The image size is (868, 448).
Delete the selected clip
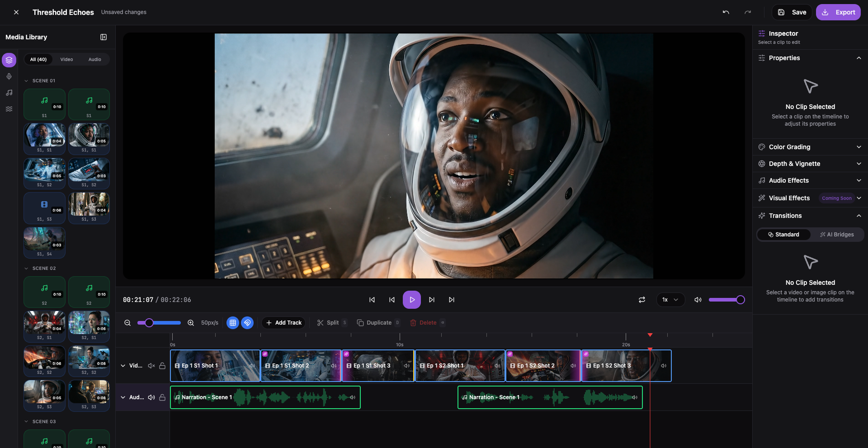[x=427, y=322]
